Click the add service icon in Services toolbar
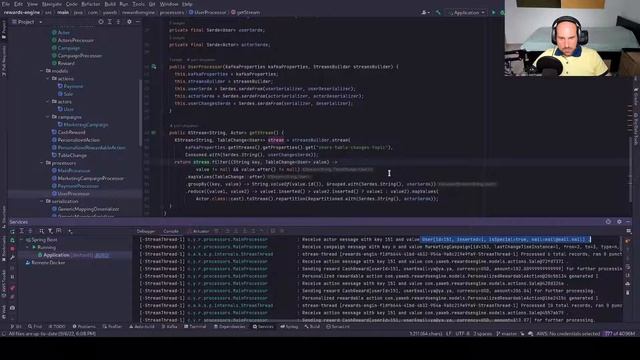The height and width of the screenshot is (360, 640). (x=70, y=231)
